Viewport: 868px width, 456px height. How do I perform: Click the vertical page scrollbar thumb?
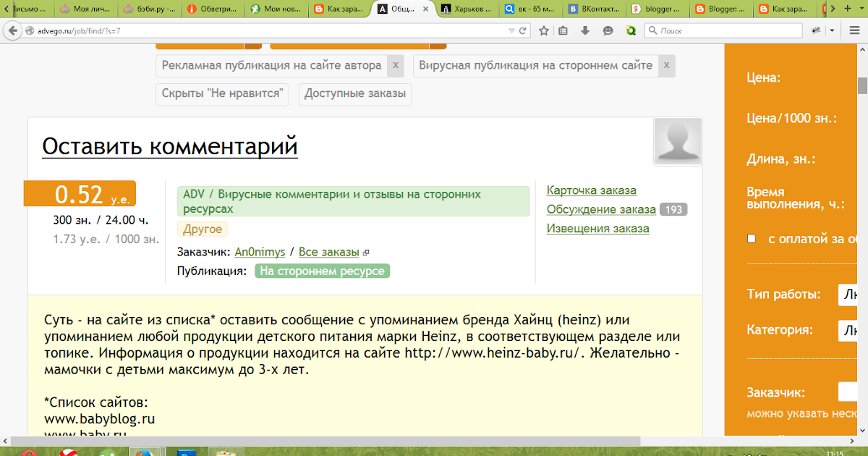coord(862,85)
